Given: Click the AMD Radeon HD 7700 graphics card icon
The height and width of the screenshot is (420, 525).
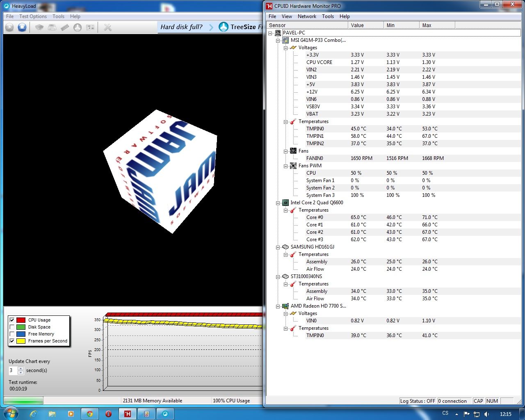Looking at the screenshot, I should [x=285, y=306].
